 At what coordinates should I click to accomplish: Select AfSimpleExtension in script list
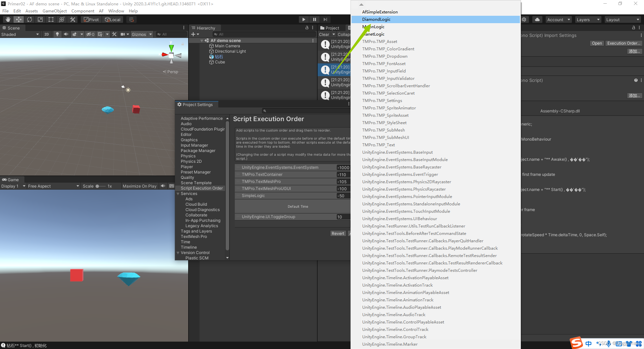pos(436,12)
